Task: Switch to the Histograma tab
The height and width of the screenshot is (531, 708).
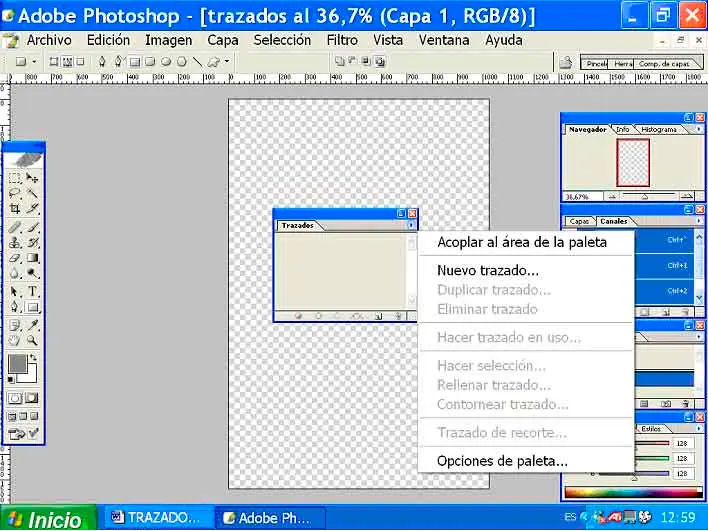Action: tap(659, 130)
